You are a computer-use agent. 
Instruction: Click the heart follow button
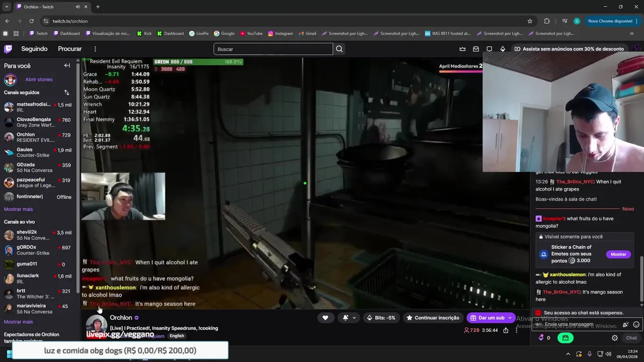pyautogui.click(x=325, y=318)
